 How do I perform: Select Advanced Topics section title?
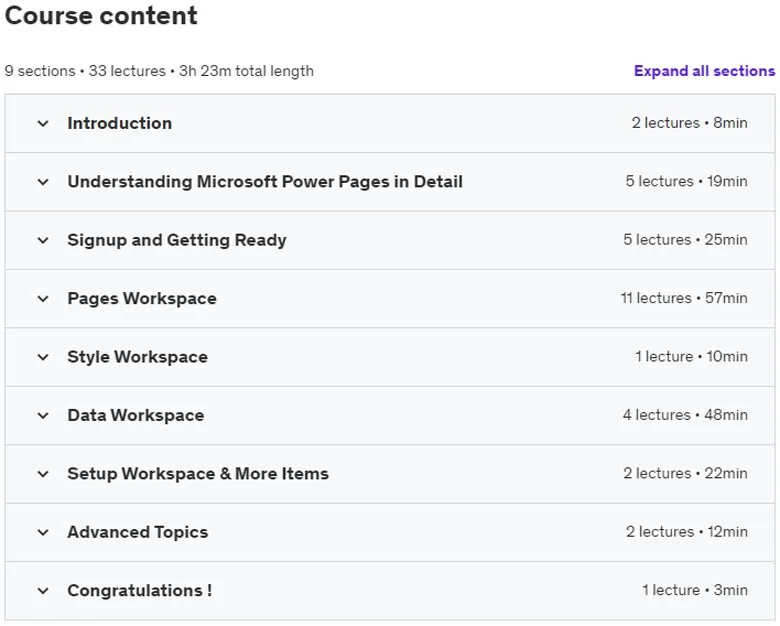click(138, 532)
